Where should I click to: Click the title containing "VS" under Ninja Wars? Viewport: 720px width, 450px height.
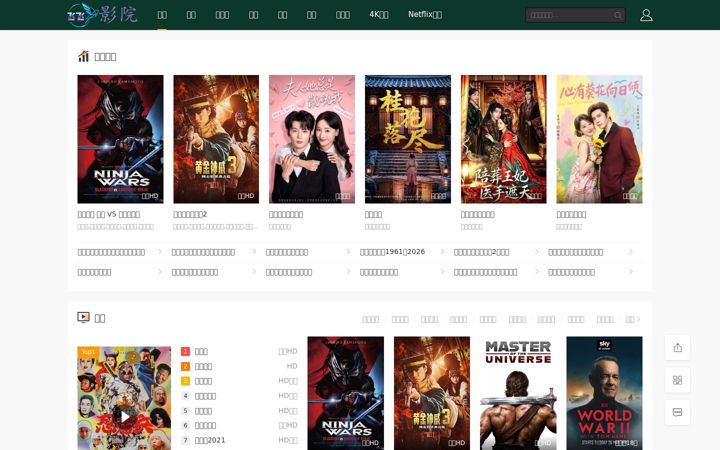click(109, 214)
